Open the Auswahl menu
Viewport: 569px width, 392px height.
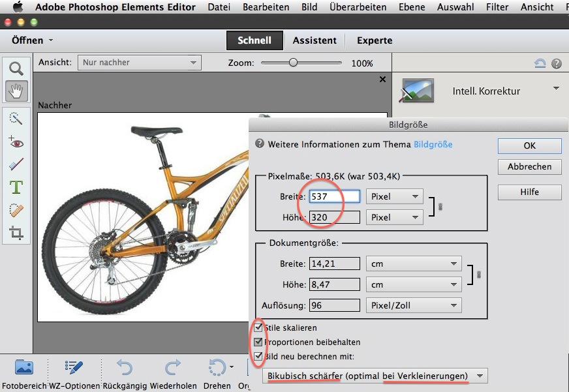[x=455, y=7]
